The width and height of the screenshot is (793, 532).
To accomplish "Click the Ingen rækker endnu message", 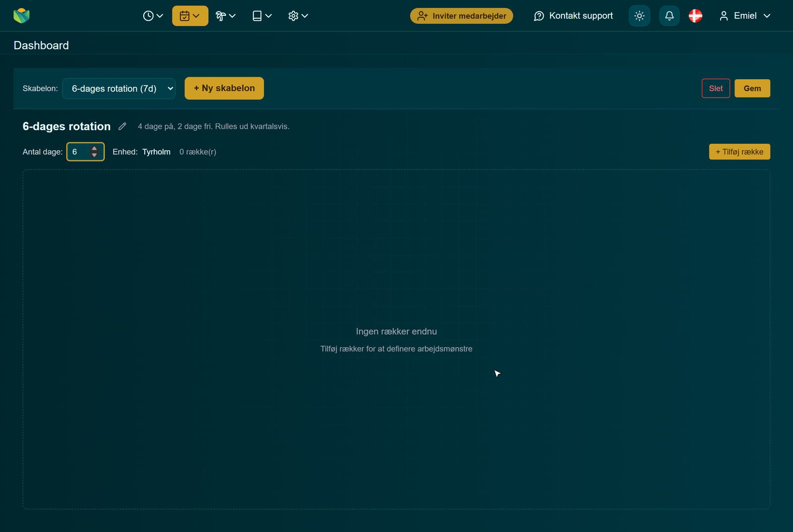I will (x=396, y=331).
